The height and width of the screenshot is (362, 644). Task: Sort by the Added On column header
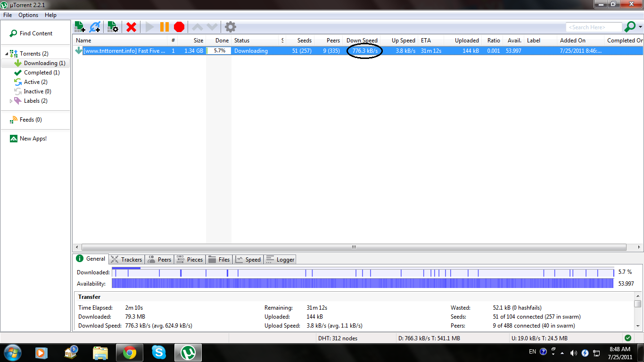click(x=581, y=41)
